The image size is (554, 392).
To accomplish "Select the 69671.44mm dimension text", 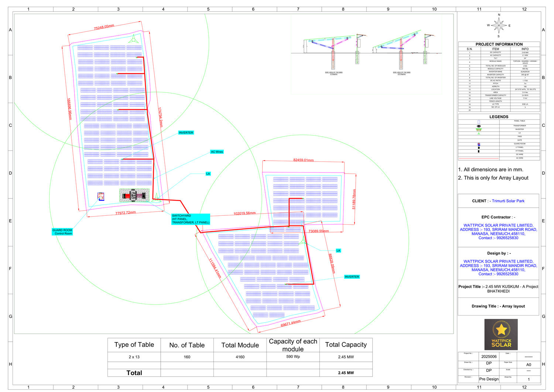I will click(x=291, y=323).
